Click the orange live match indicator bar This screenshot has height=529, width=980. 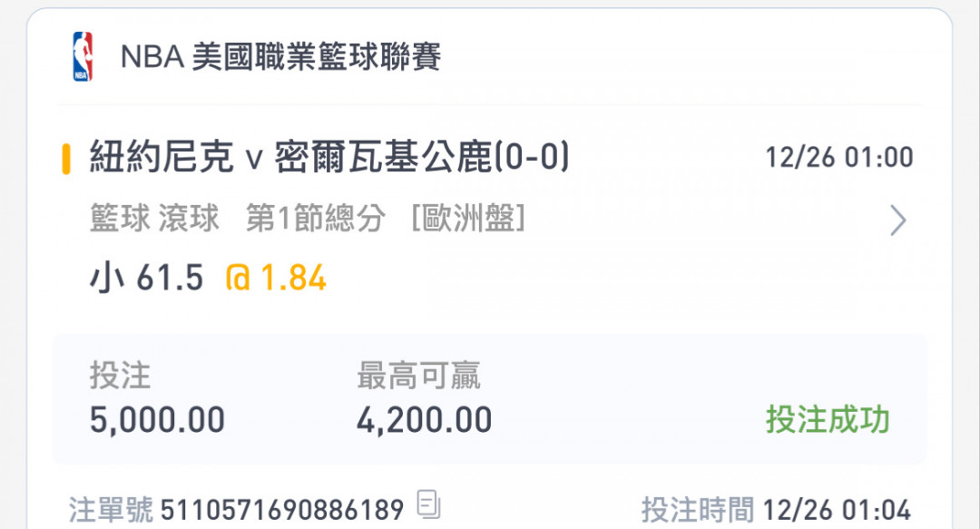coord(65,159)
